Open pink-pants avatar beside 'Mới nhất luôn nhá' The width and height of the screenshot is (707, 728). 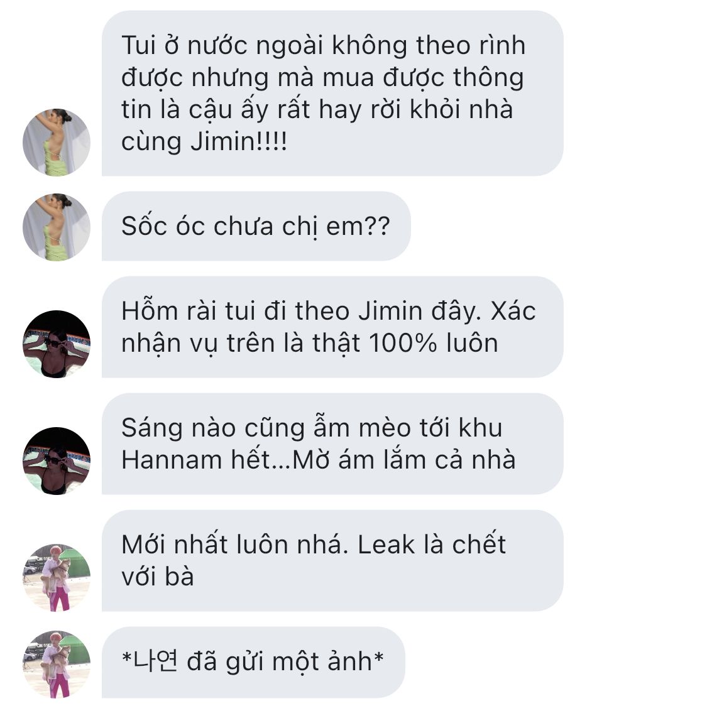click(x=56, y=578)
